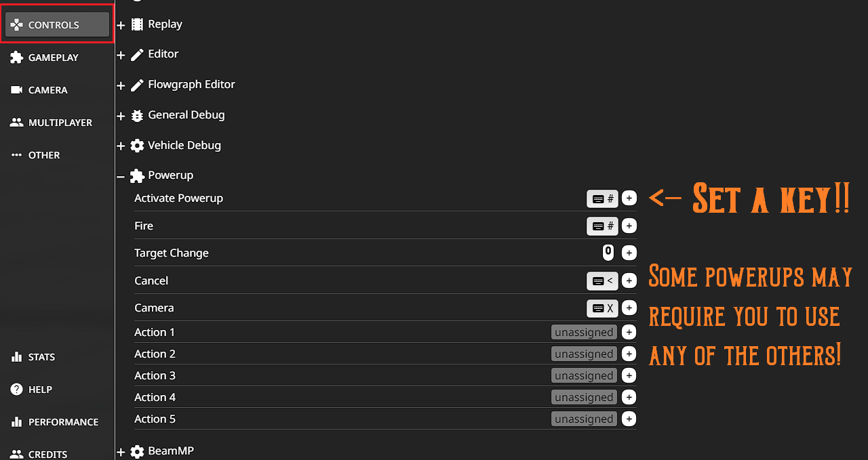Open the Controls settings tab
This screenshot has width=868, height=460.
57,25
